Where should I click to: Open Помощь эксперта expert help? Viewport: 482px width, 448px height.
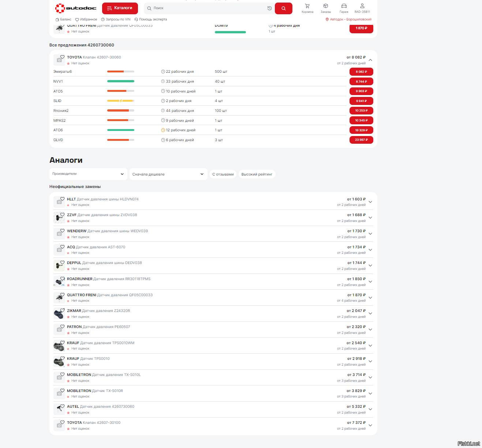coord(150,19)
